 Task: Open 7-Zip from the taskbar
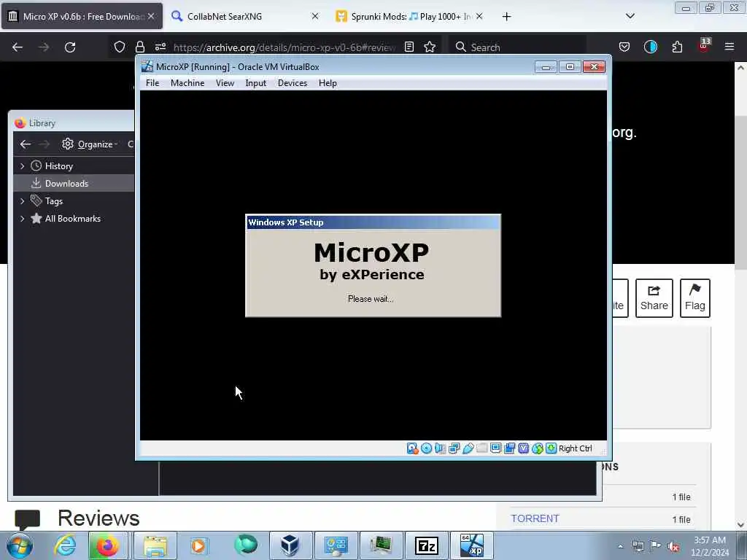426,545
